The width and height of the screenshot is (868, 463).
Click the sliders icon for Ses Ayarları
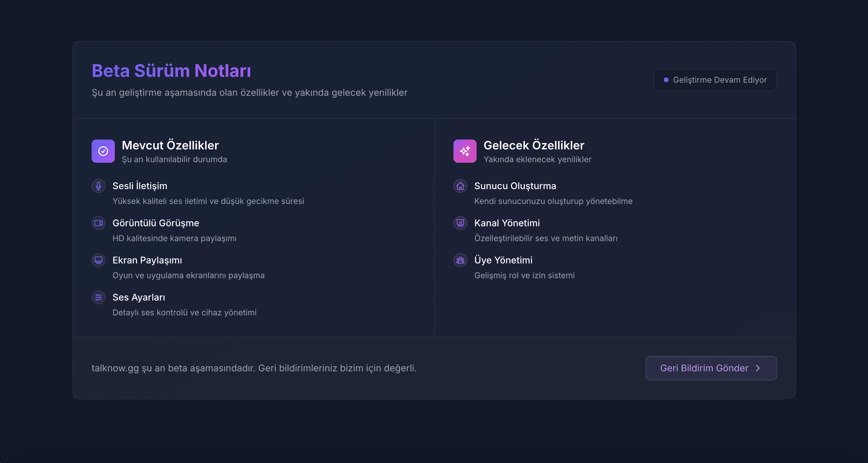point(98,297)
